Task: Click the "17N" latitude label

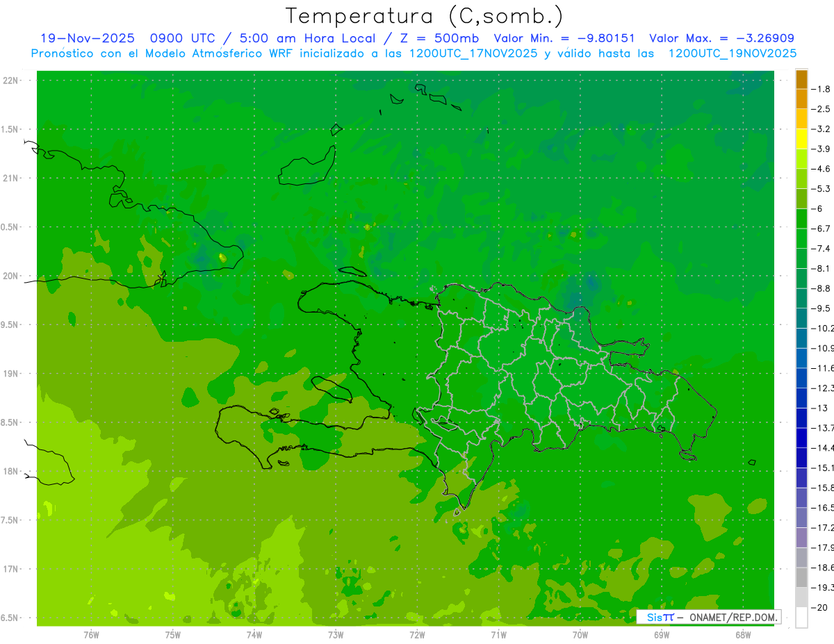Action: click(11, 569)
